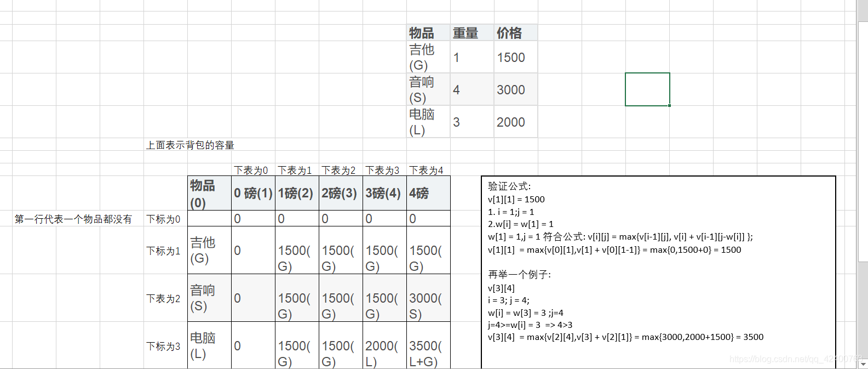The width and height of the screenshot is (868, 369).
Task: Select the weight cell with value 4
Action: click(x=472, y=89)
